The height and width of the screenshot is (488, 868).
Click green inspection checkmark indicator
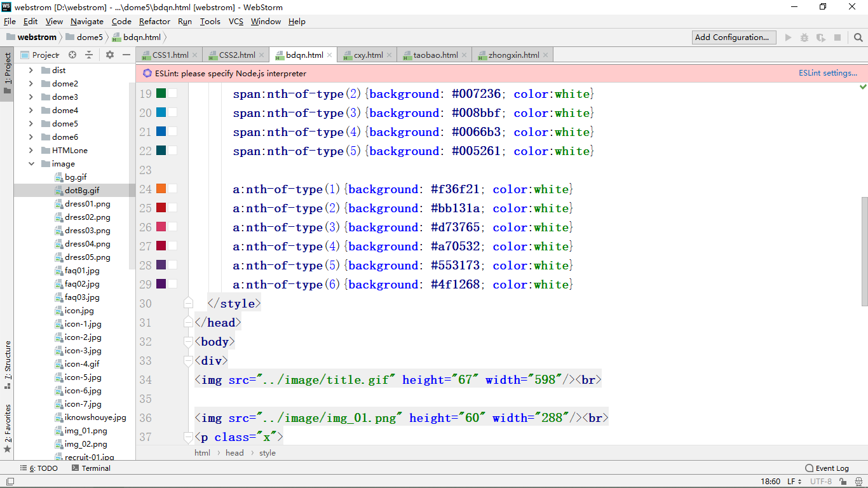point(863,86)
